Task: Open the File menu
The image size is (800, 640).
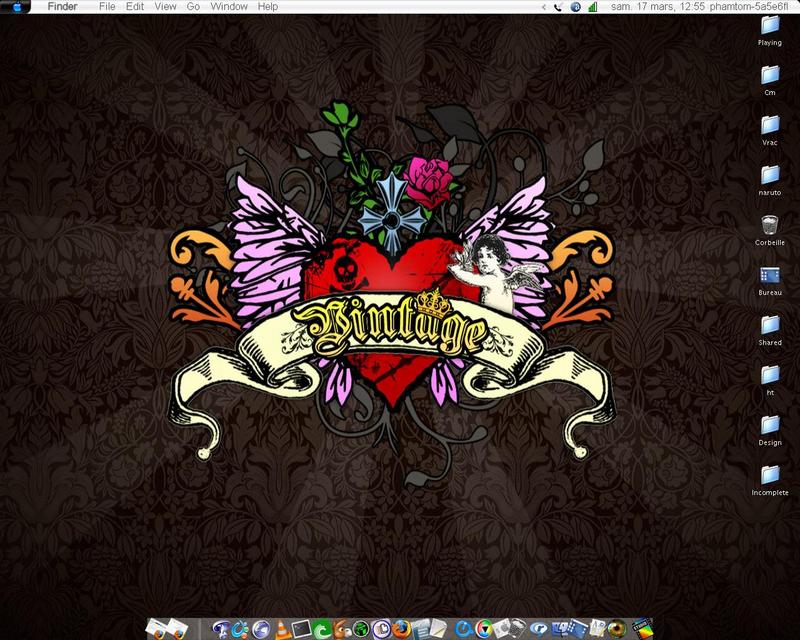Action: click(107, 7)
